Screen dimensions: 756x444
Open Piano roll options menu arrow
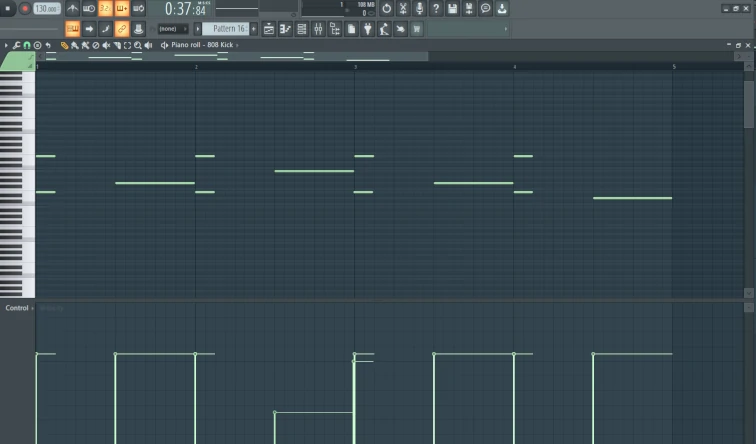[x=6, y=45]
